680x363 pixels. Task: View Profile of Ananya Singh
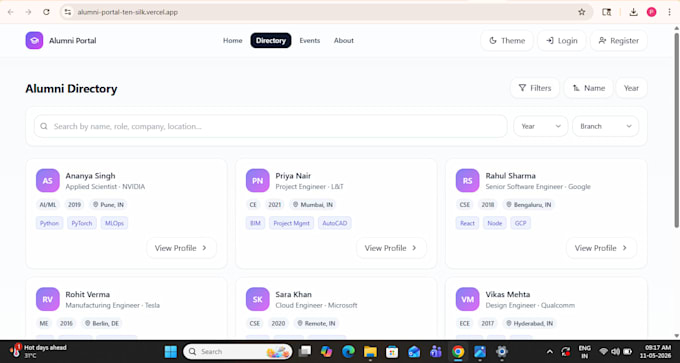pos(181,248)
